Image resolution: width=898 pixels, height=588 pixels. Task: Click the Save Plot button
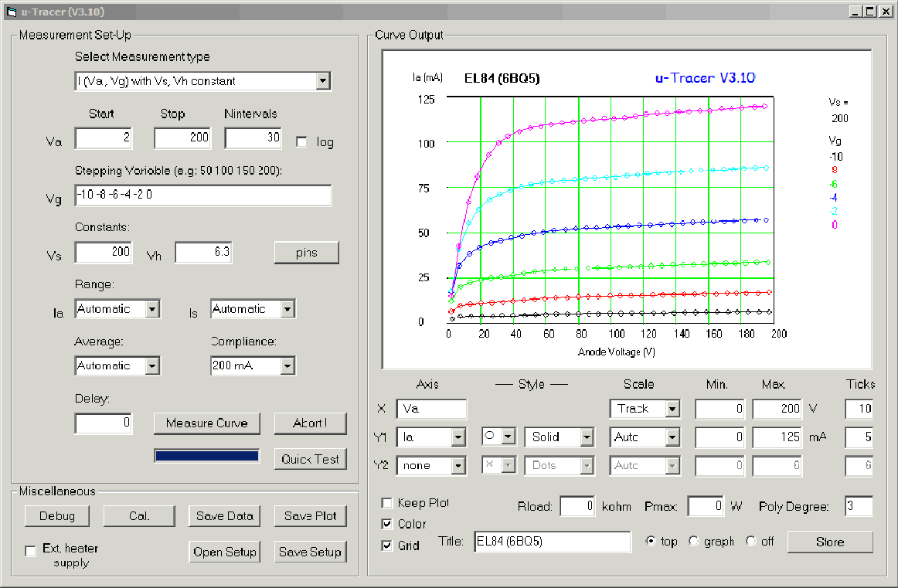309,516
